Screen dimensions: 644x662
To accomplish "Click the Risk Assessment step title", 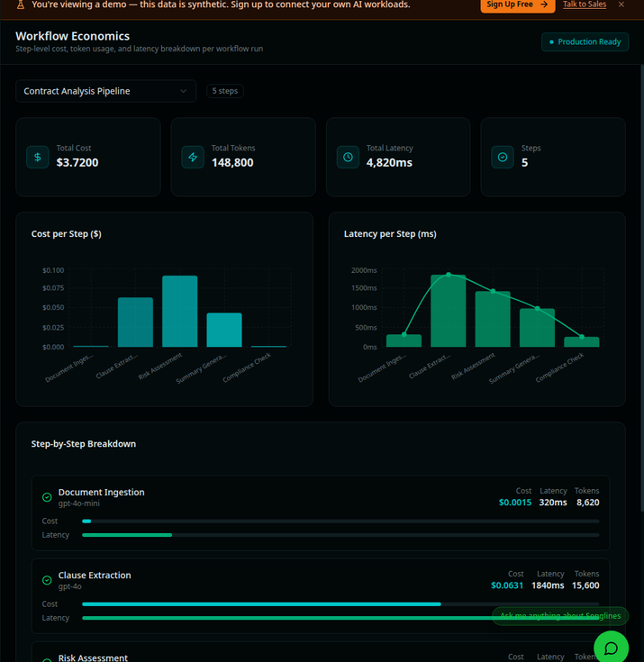I will [93, 657].
